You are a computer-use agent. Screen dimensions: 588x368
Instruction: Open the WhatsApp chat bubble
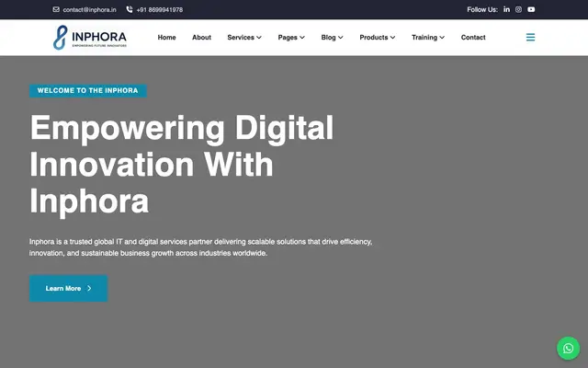point(568,348)
